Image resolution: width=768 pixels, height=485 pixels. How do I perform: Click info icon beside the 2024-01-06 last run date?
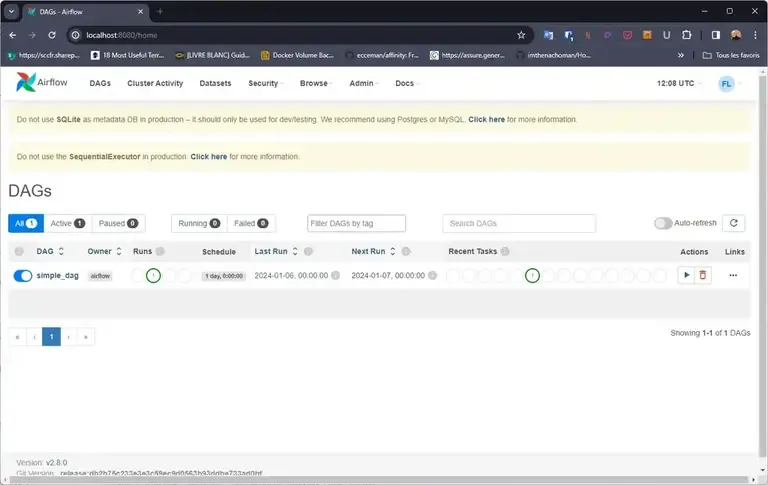(x=336, y=275)
